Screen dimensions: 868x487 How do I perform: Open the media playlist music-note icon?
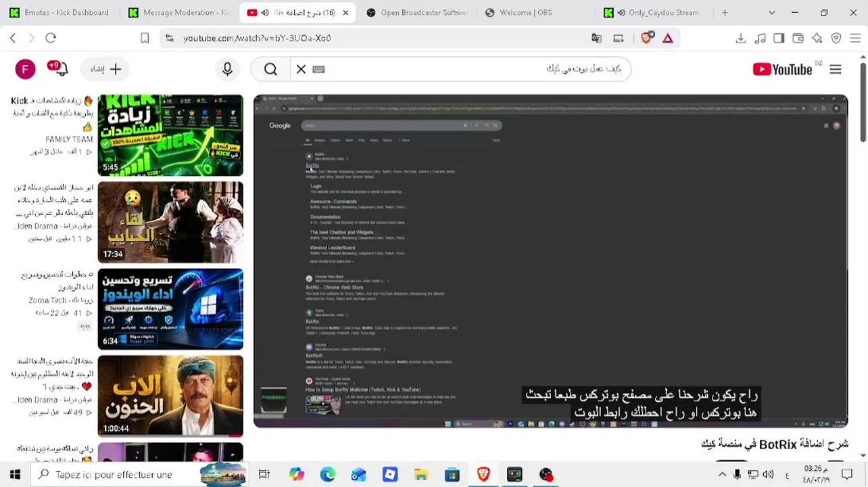click(x=761, y=38)
